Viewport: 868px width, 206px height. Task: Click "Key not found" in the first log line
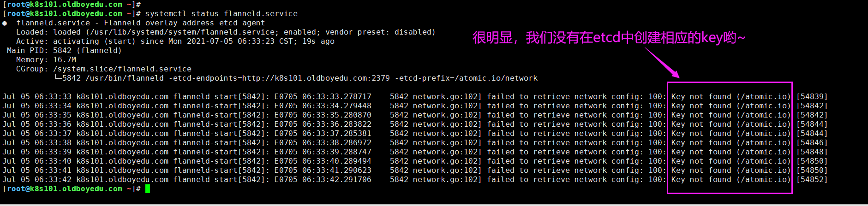pos(701,97)
